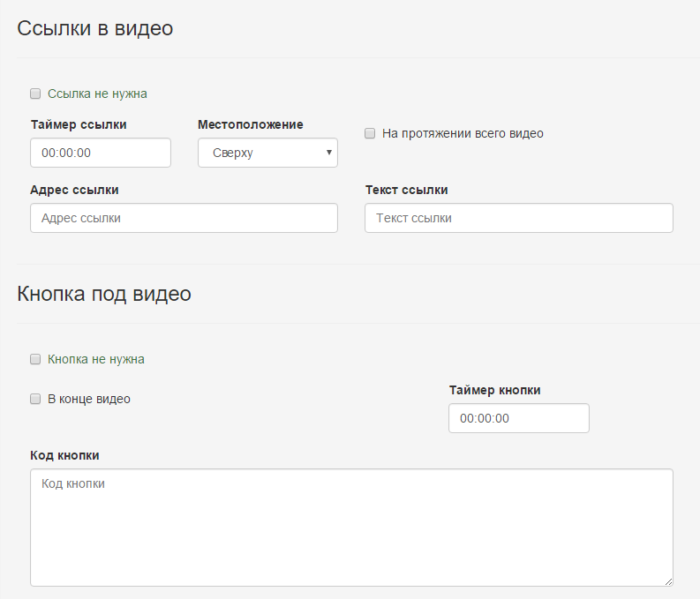
Task: Grab the textarea resize handle corner
Action: (668, 581)
